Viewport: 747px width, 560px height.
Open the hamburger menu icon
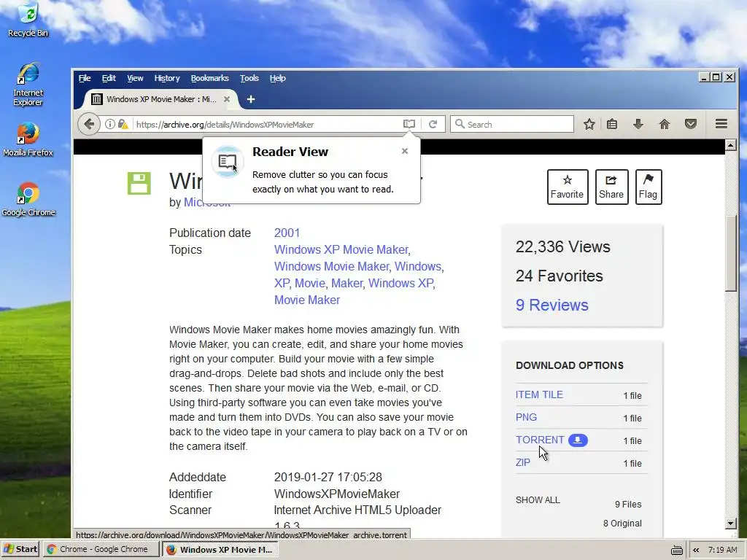click(721, 124)
